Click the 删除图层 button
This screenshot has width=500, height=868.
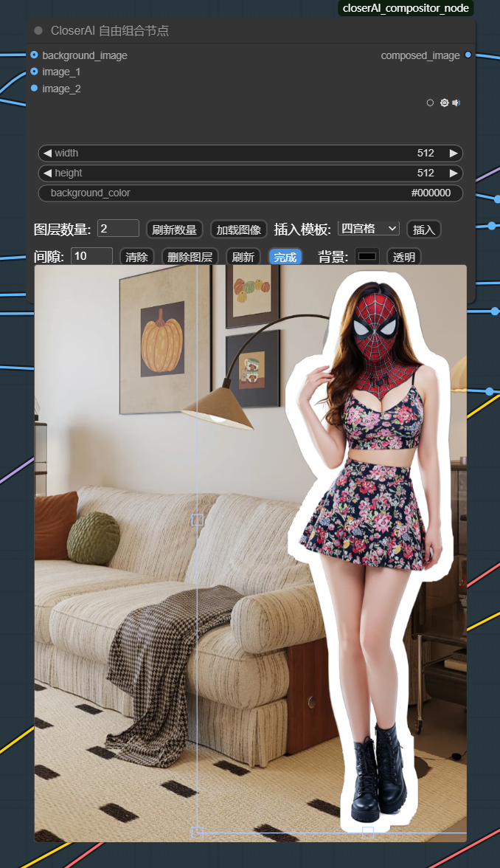[x=190, y=257]
